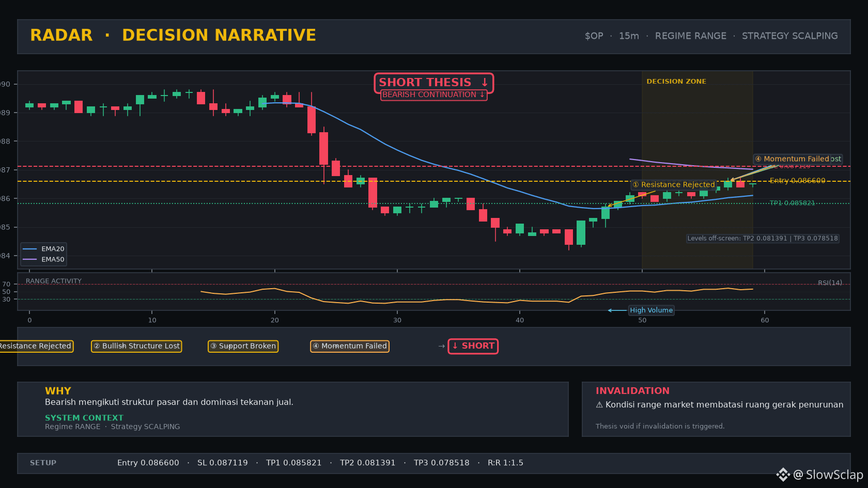Click TP2 0.081391 in the setup bar
The height and width of the screenshot is (488, 868).
tap(368, 463)
